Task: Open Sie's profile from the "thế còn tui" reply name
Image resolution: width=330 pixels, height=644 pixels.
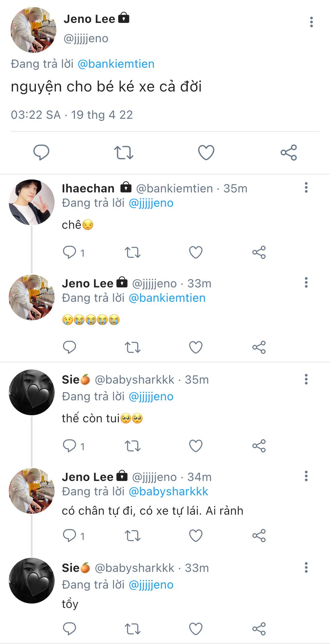Action: click(x=71, y=380)
